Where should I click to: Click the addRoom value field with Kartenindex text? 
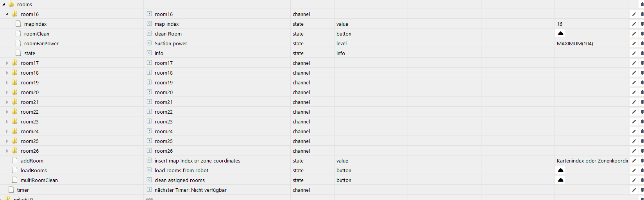592,161
